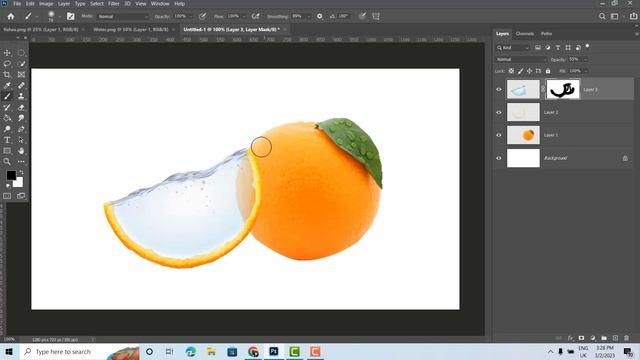640x360 pixels.
Task: Toggle lock transparent pixels
Action: [x=511, y=71]
